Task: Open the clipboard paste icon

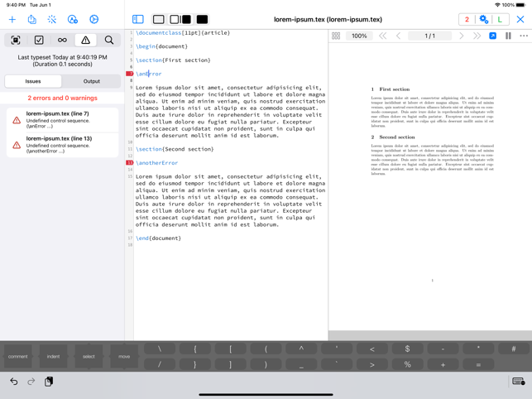Action: pos(49,382)
